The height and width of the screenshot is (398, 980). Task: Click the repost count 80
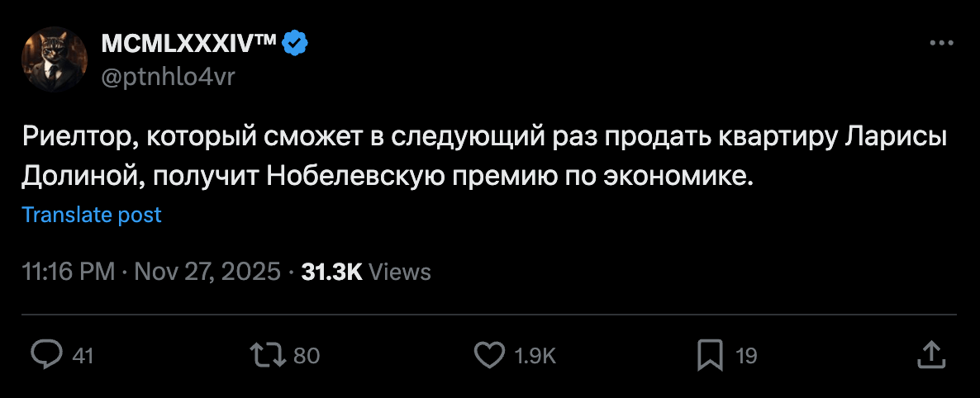point(307,356)
